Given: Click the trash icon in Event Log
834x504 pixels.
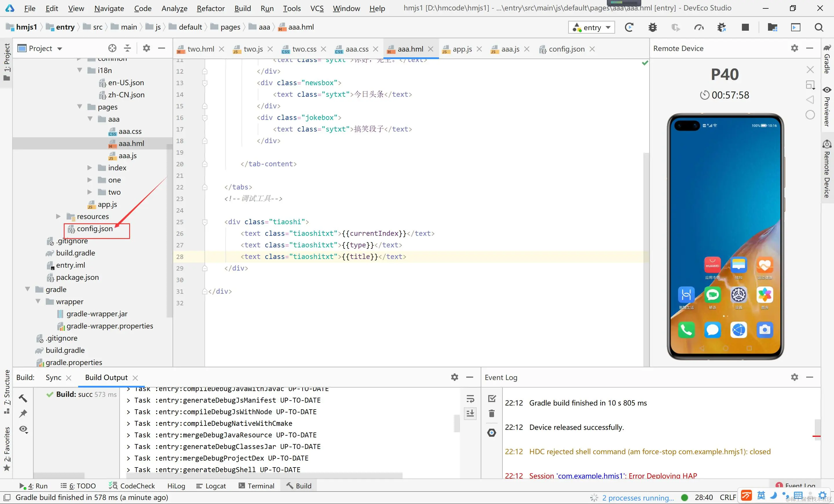Looking at the screenshot, I should coord(492,413).
